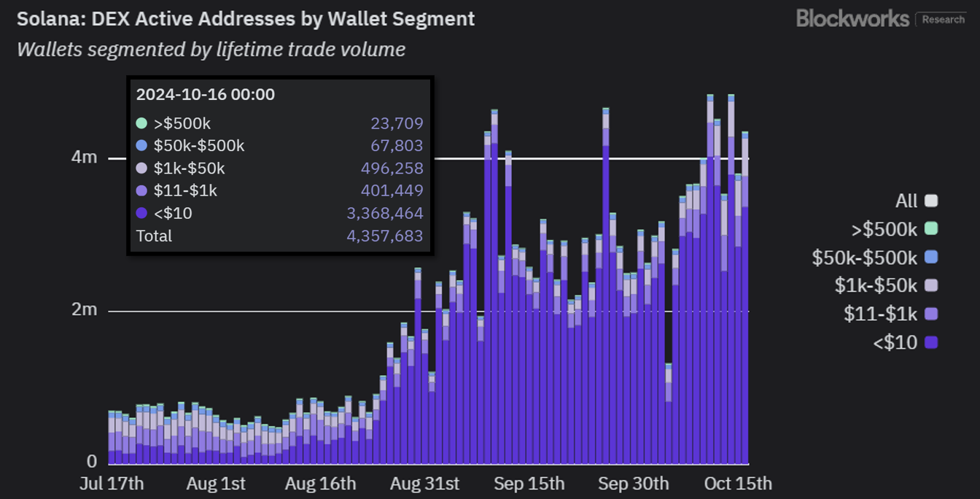Click the purple dot beside $11-$1k in tooltip
This screenshot has width=980, height=499.
[x=143, y=190]
